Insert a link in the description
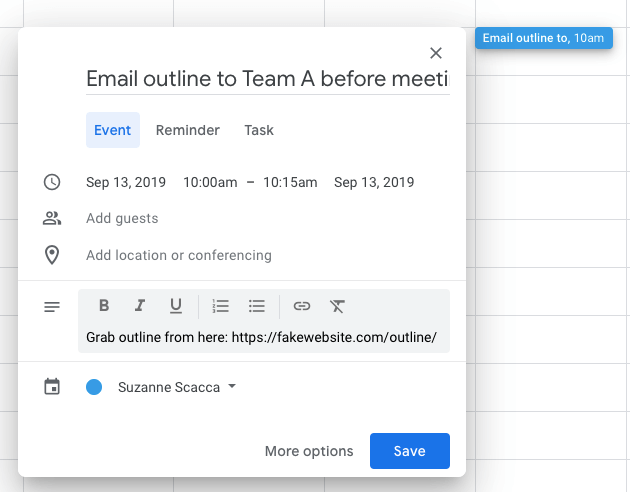630x492 pixels. (302, 306)
